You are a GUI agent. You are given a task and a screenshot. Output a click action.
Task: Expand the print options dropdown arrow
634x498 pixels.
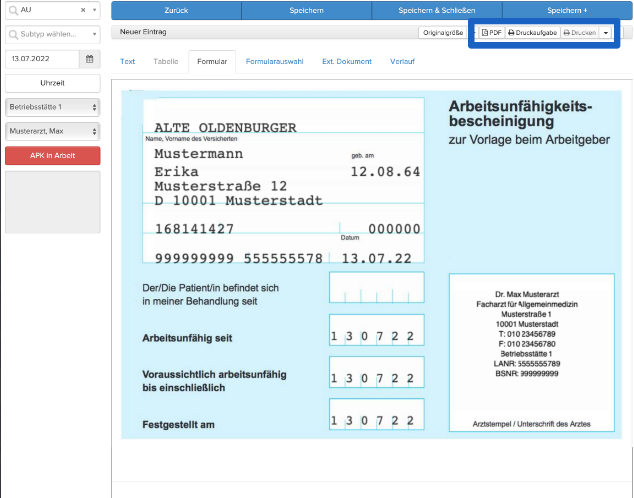pyautogui.click(x=606, y=33)
